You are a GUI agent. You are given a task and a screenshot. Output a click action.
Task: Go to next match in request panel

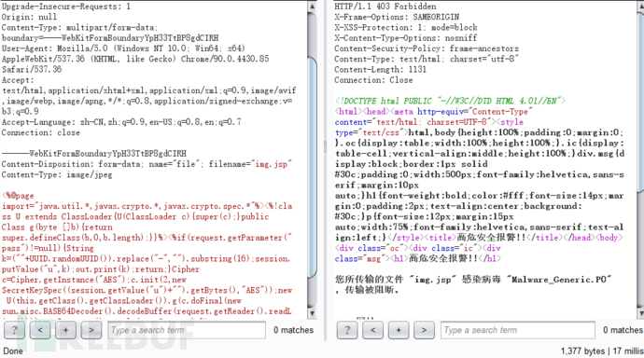click(91, 330)
